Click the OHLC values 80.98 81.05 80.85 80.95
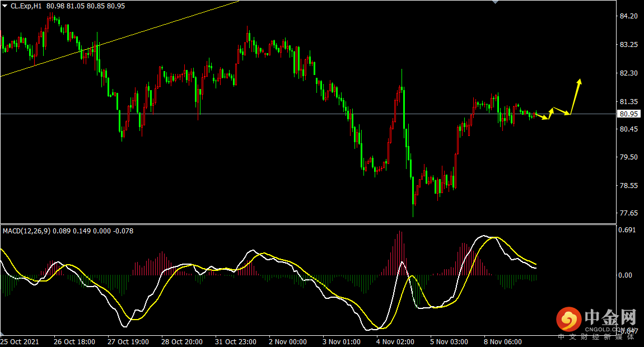The image size is (644, 347). (86, 6)
